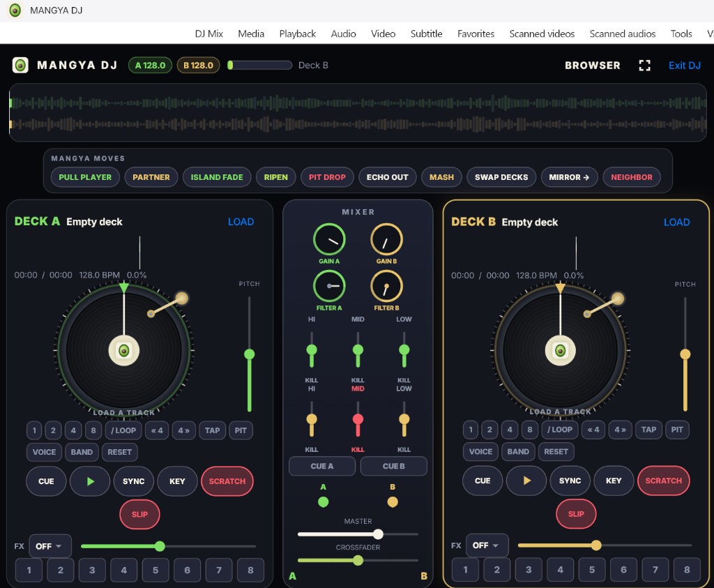Click the NEIGHBOR move button
The height and width of the screenshot is (588, 714).
coord(632,177)
